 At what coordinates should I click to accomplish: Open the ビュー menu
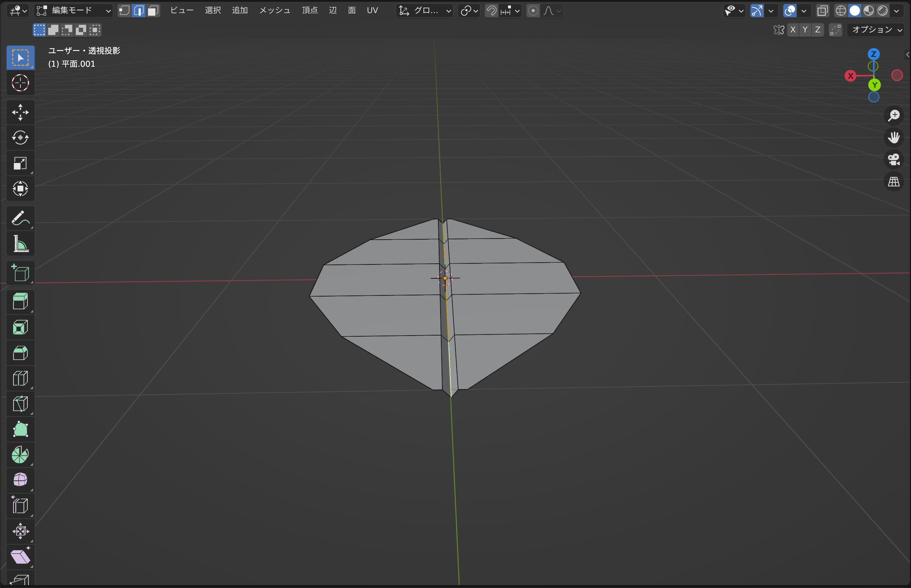point(182,11)
